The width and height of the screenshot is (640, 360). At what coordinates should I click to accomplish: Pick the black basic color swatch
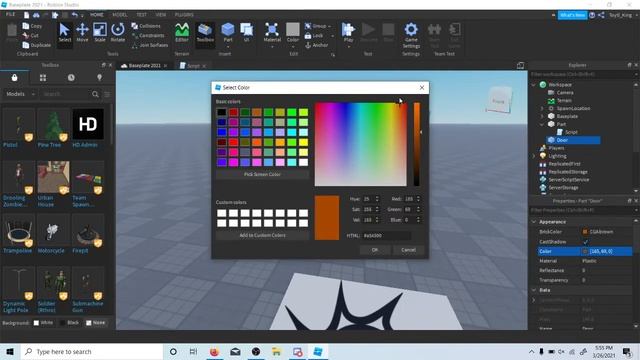tap(221, 112)
